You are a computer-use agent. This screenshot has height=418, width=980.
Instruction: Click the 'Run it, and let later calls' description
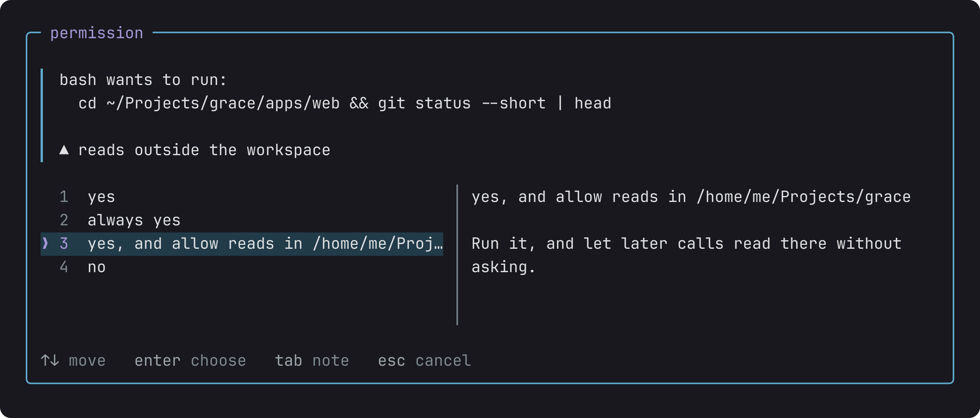pyautogui.click(x=687, y=256)
